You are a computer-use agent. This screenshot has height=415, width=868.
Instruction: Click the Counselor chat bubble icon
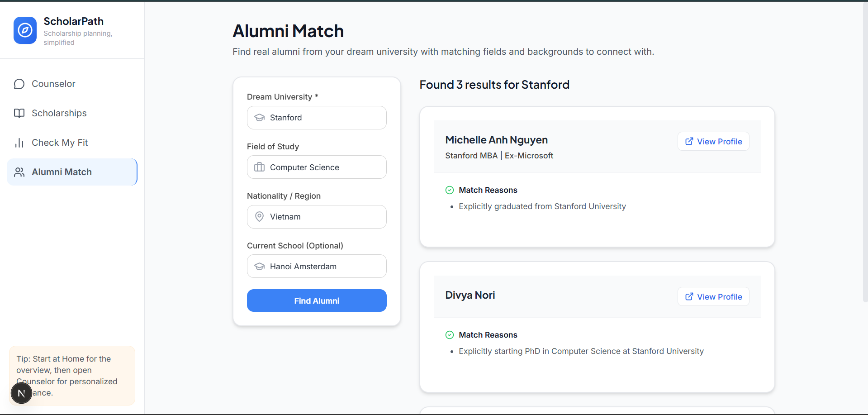tap(19, 84)
